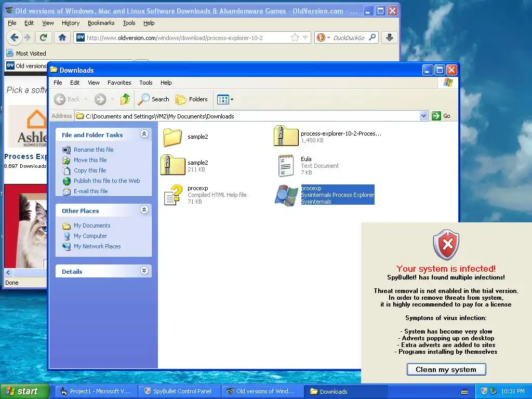Select the sample2 folder icon
The height and width of the screenshot is (399, 532).
click(172, 137)
